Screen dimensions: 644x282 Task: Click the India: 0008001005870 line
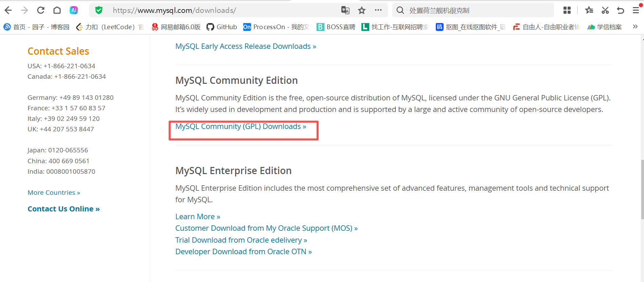(x=61, y=171)
